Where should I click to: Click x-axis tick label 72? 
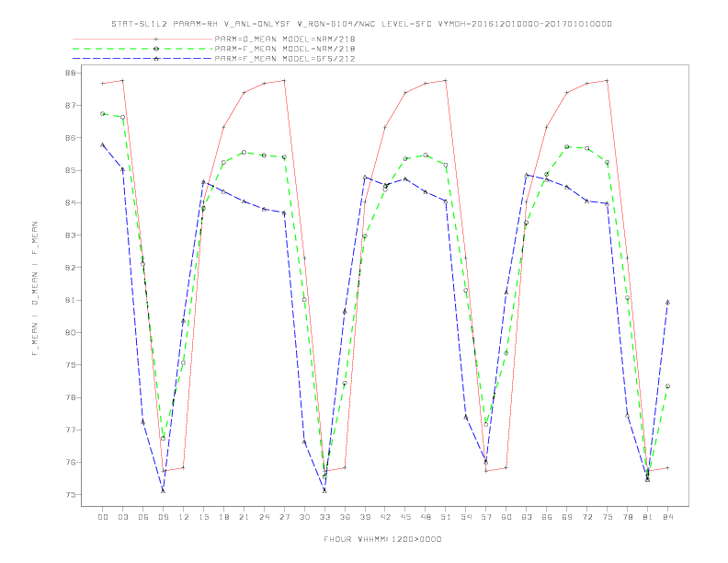click(586, 517)
